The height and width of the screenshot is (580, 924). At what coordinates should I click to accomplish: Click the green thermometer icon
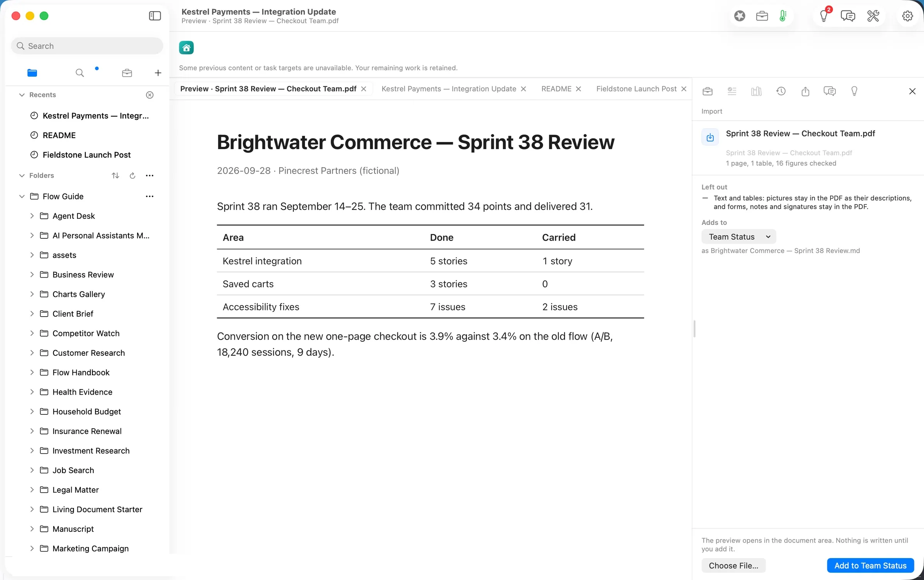pyautogui.click(x=783, y=16)
